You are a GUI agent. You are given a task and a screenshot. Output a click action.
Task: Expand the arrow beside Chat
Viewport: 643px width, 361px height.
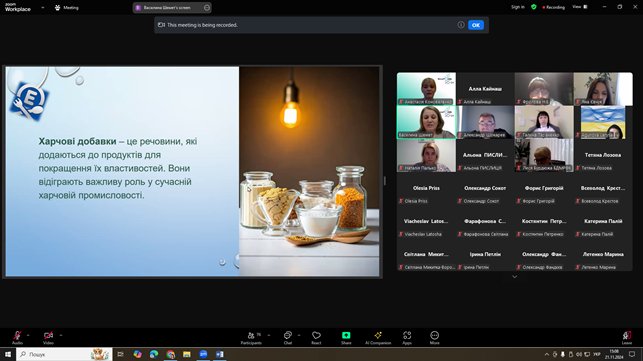tap(299, 335)
